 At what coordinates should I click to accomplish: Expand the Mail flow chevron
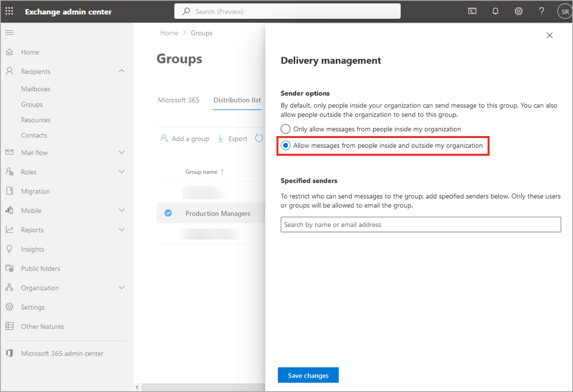point(122,153)
